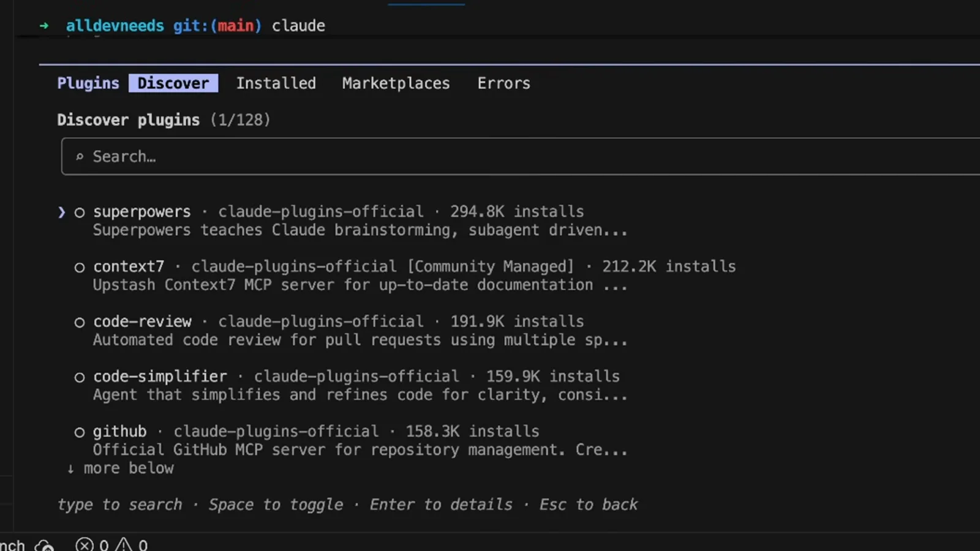The height and width of the screenshot is (551, 980).
Task: Click the alldevneeds prompt directory
Action: [x=115, y=26]
